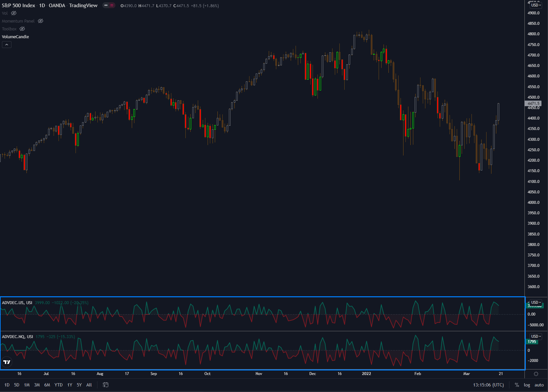548x392 pixels.
Task: Open the chart settings gear icon
Action: pyautogui.click(x=536, y=374)
